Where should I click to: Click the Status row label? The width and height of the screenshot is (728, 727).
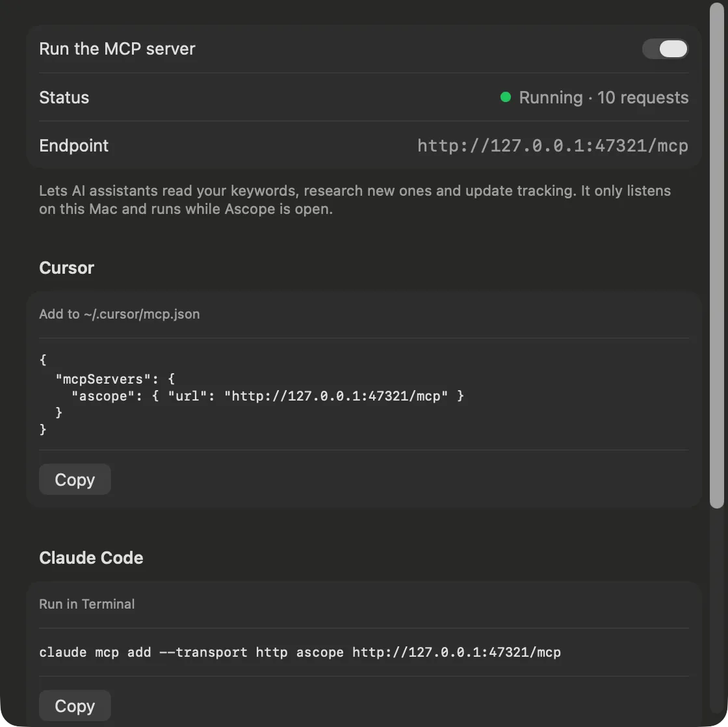pos(64,98)
